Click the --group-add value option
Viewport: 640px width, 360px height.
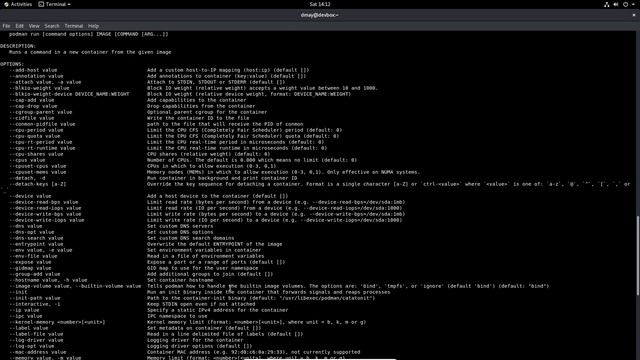coord(35,274)
